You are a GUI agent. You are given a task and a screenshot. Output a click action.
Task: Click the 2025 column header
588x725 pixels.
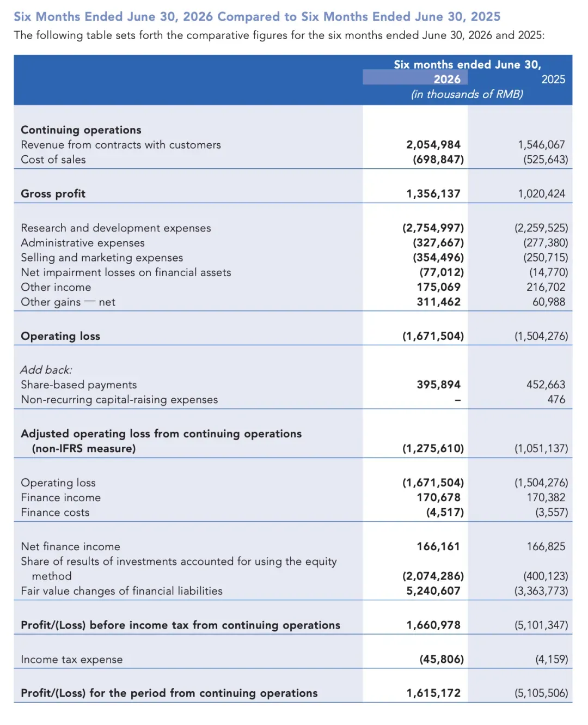[x=553, y=80]
